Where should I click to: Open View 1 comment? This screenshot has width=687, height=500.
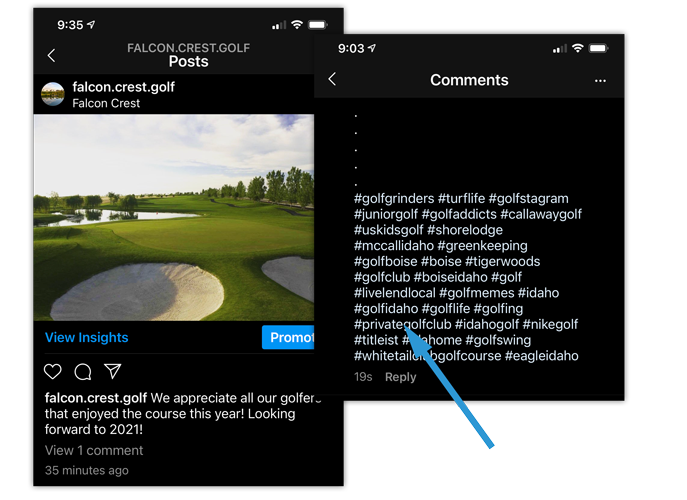click(x=94, y=450)
